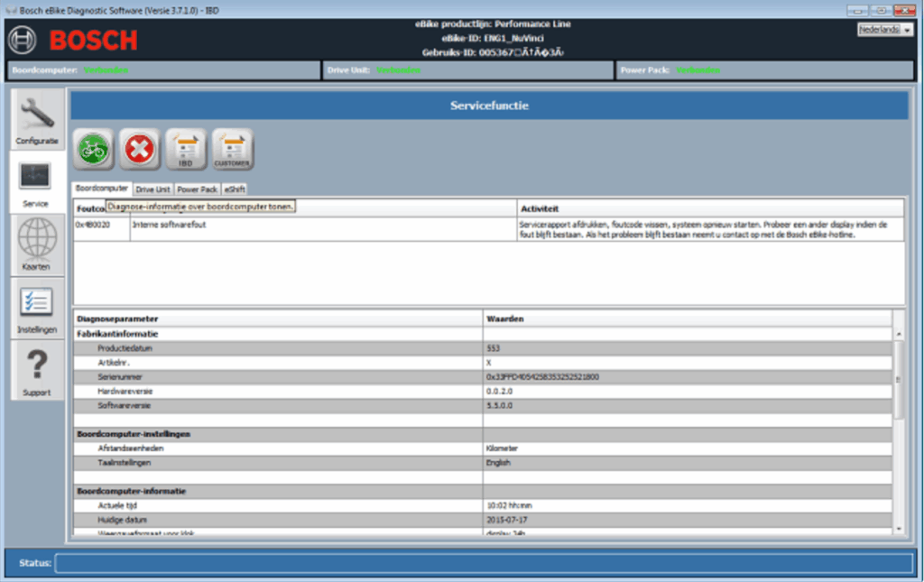This screenshot has height=582, width=924.
Task: Switch to the Boordcomputer tab
Action: (x=101, y=189)
